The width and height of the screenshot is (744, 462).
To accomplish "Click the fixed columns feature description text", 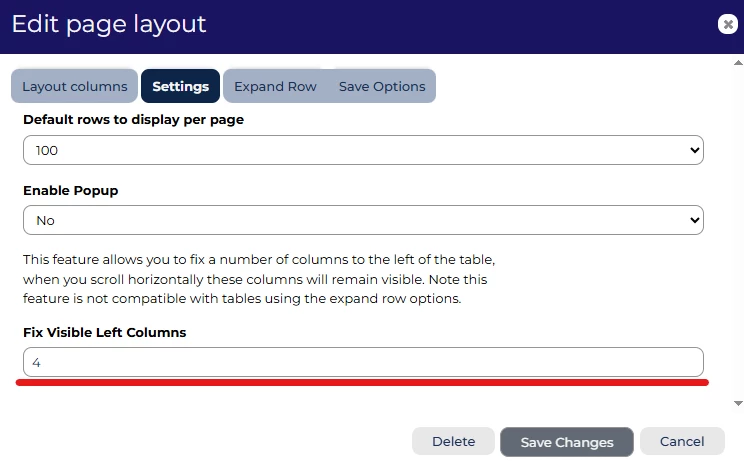I will [259, 279].
